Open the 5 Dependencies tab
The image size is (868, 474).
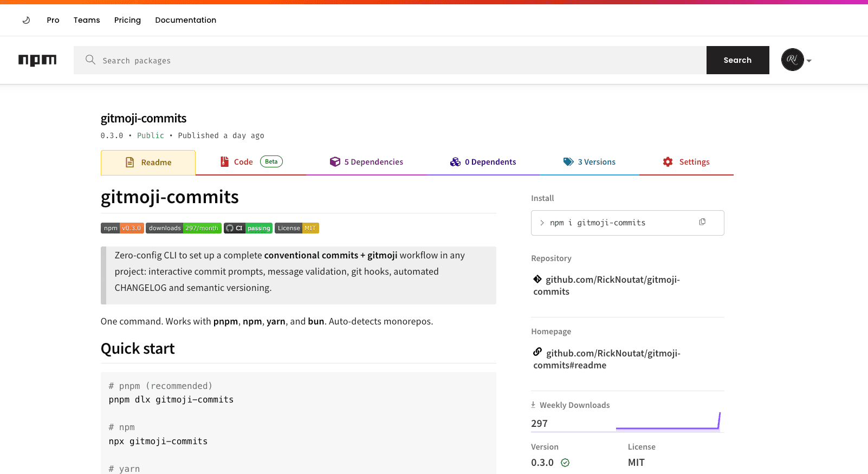366,162
